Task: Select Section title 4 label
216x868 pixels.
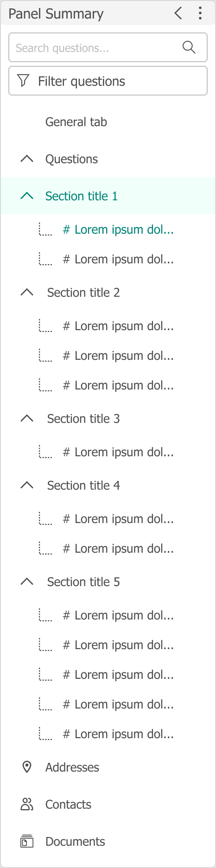Action: [83, 485]
